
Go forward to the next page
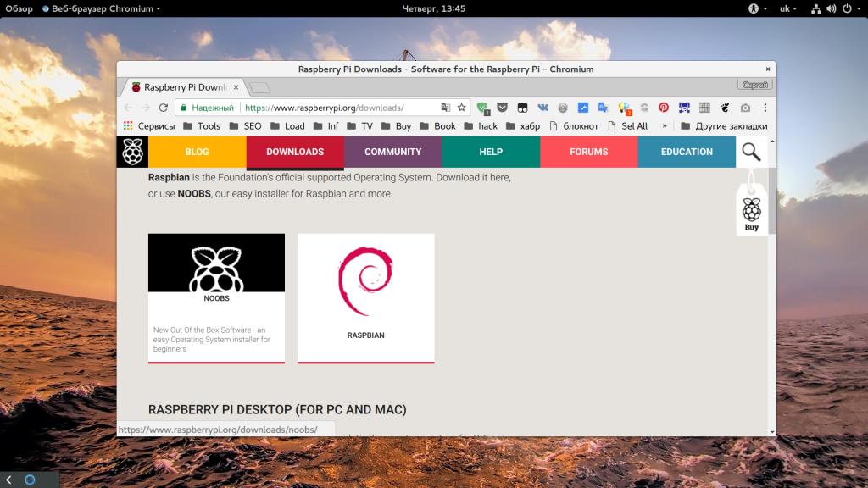(146, 108)
